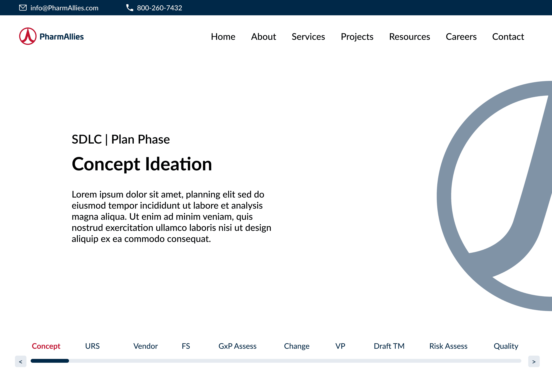Open the info@PharmAllies.com email link
This screenshot has height=392, width=552.
click(x=64, y=8)
